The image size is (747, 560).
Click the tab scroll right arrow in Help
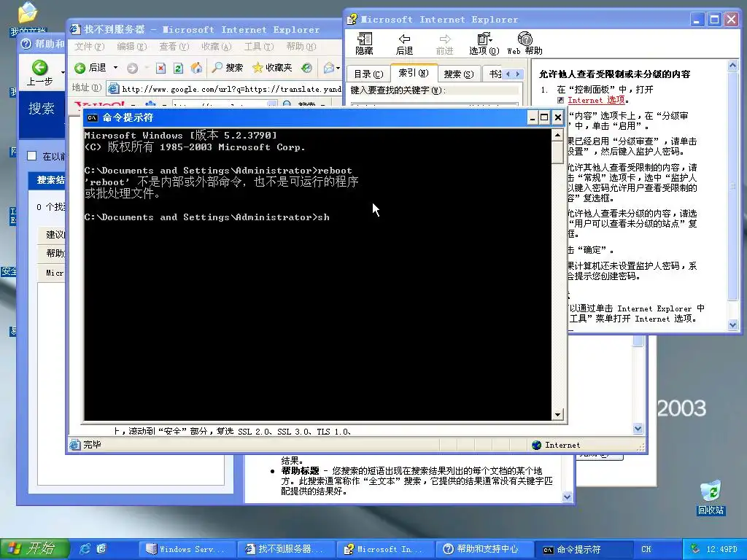point(517,74)
